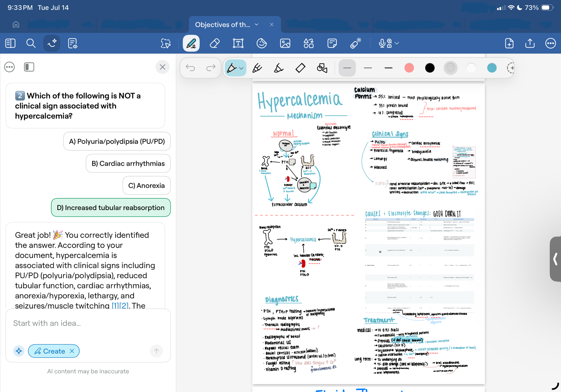Choose the brush pen style
The width and height of the screenshot is (561, 392).
(257, 68)
